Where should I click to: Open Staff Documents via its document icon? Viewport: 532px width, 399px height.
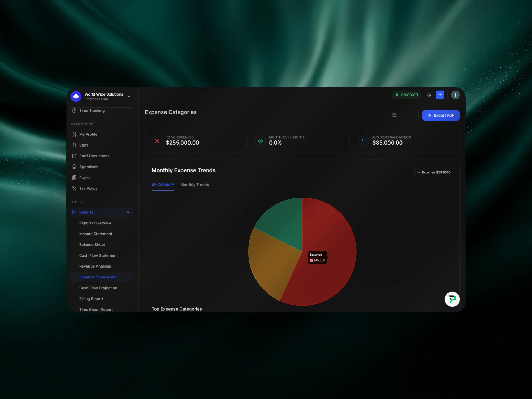[x=74, y=156]
